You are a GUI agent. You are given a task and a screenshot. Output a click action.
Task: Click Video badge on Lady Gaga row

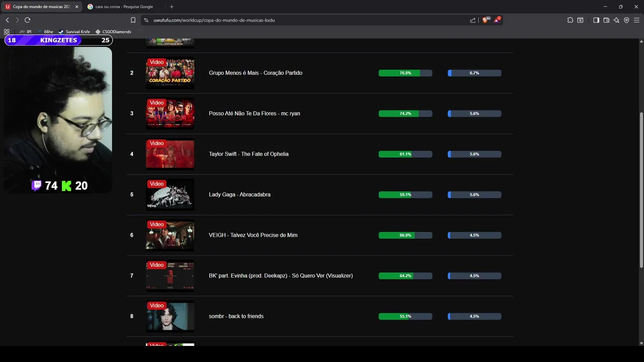click(156, 184)
